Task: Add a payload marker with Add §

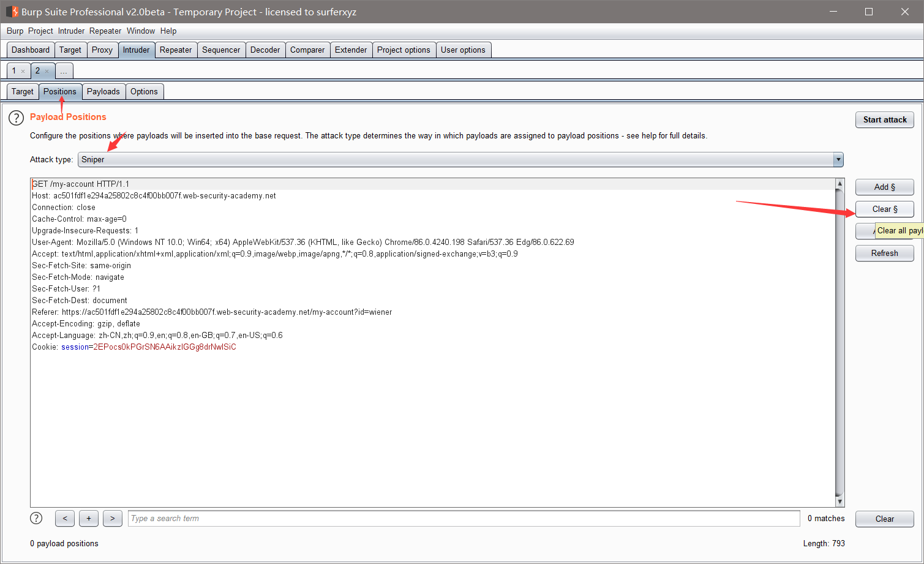Action: (x=884, y=187)
